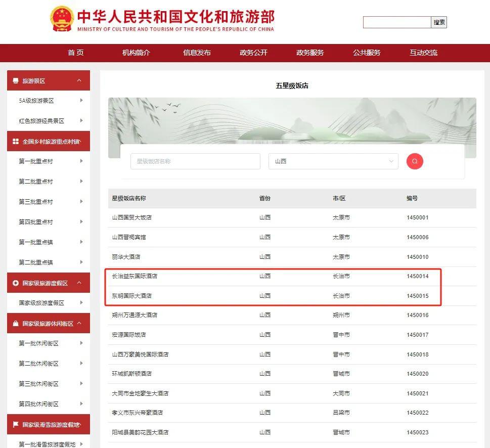The image size is (490, 448).
Task: Open the 互动交流 nav item
Action: 423,53
